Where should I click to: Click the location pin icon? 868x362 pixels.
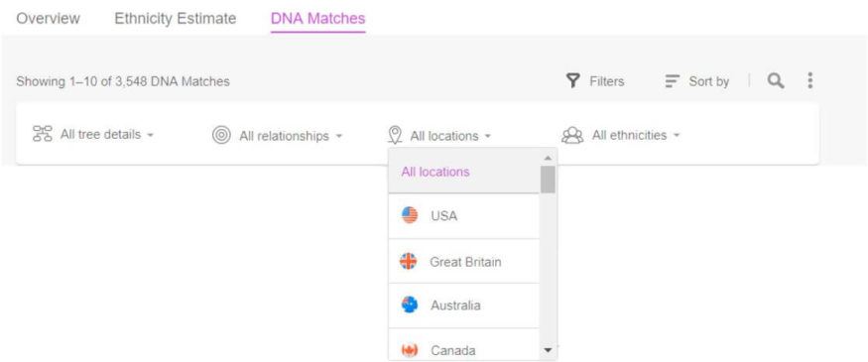coord(395,135)
